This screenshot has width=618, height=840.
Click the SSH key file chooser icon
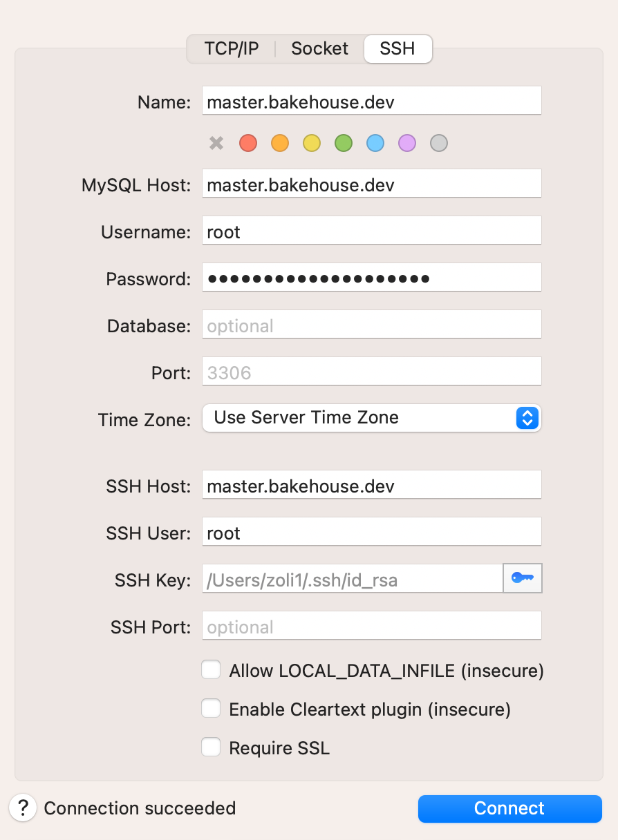(523, 578)
